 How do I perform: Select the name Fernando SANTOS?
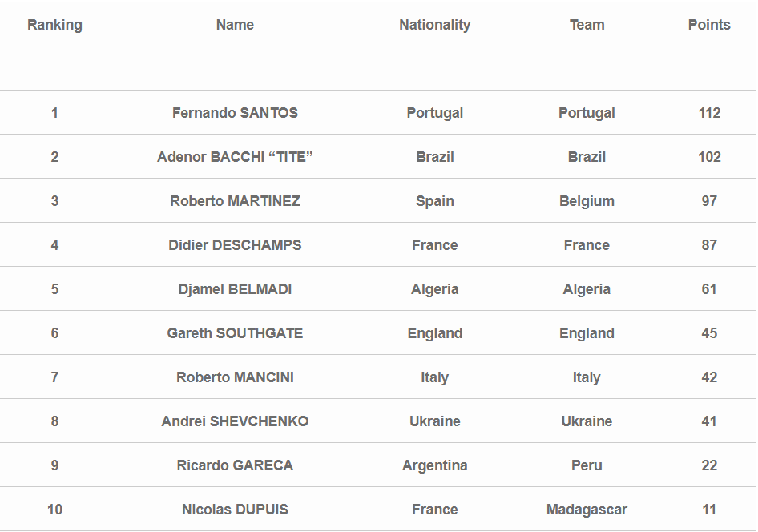(x=235, y=113)
